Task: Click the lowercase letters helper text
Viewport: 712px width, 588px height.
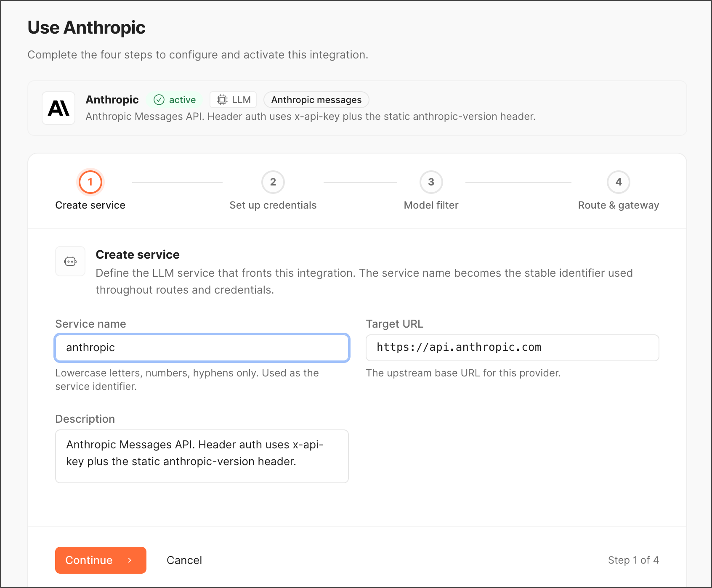Action: [187, 380]
